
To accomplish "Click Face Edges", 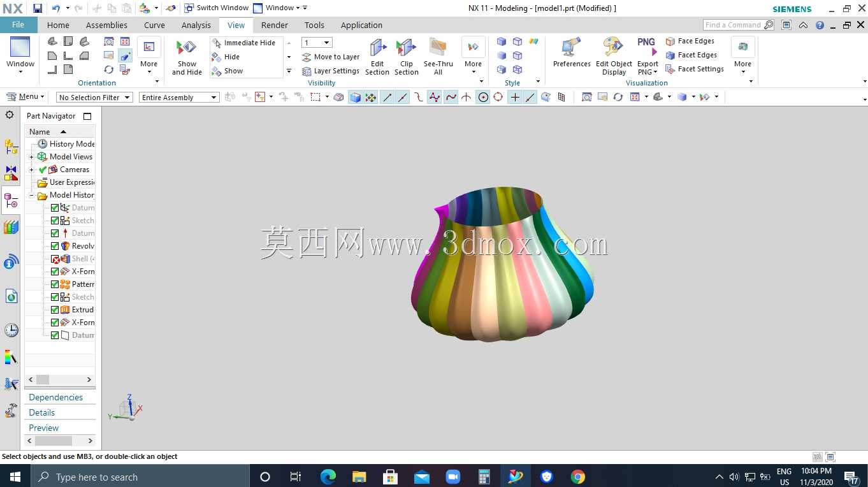I will tap(690, 41).
